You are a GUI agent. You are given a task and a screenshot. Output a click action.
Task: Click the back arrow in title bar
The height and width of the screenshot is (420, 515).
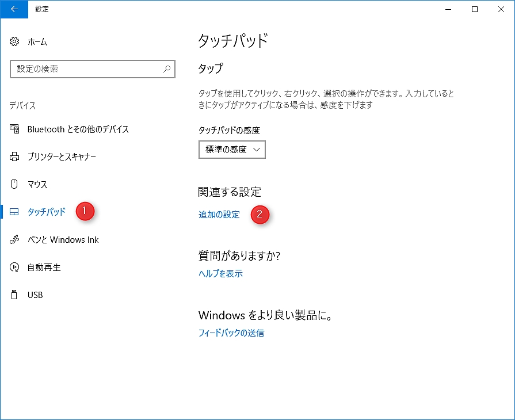pos(14,9)
